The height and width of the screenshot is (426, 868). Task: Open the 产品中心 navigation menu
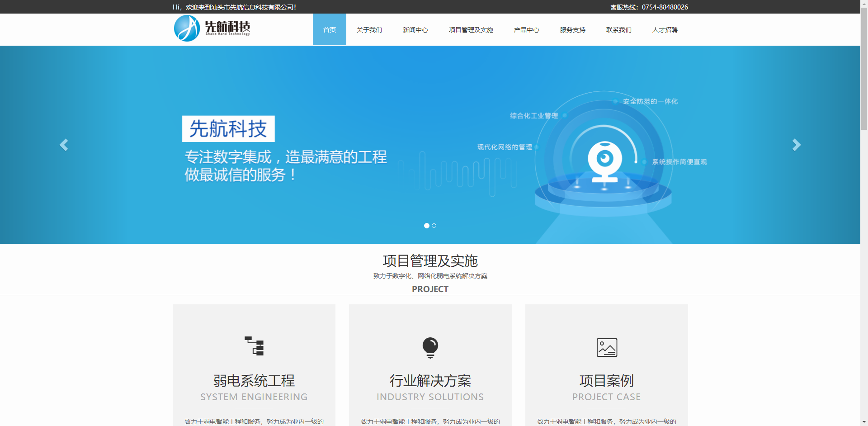(526, 29)
